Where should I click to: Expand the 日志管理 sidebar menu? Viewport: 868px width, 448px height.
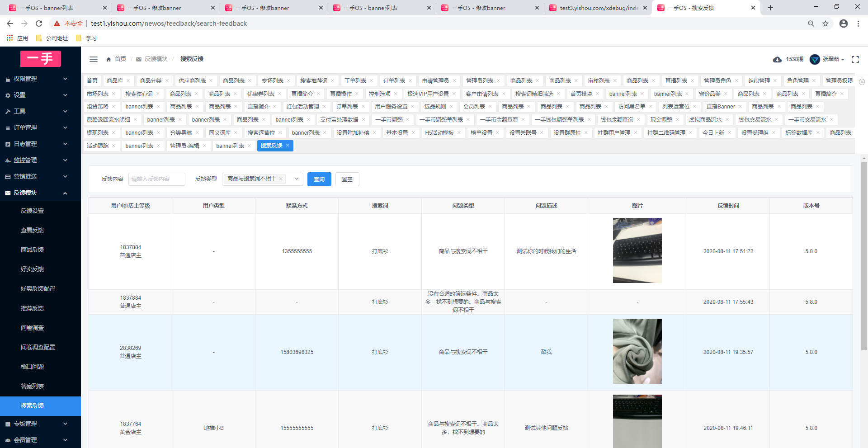click(x=41, y=144)
